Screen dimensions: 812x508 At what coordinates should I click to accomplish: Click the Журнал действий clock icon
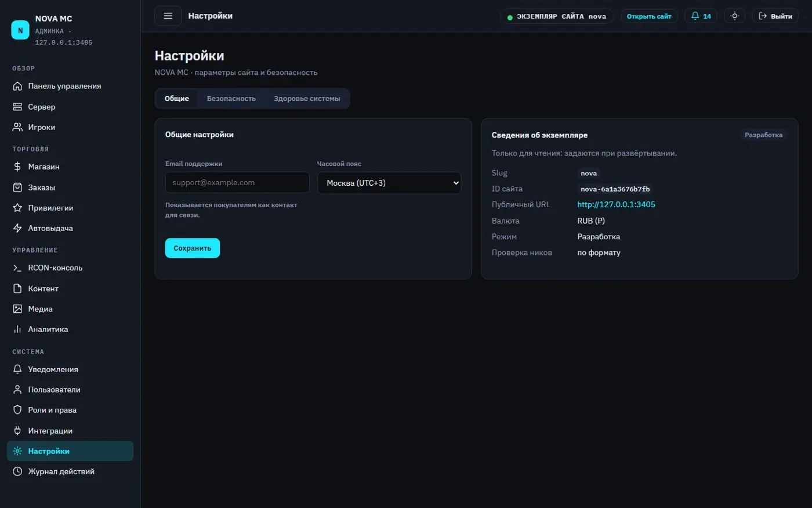click(x=17, y=471)
